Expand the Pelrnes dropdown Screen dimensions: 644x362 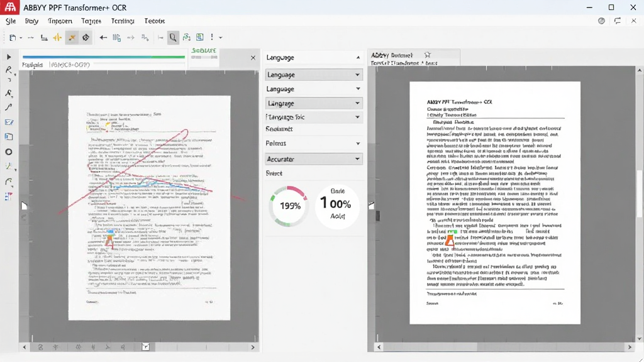358,143
